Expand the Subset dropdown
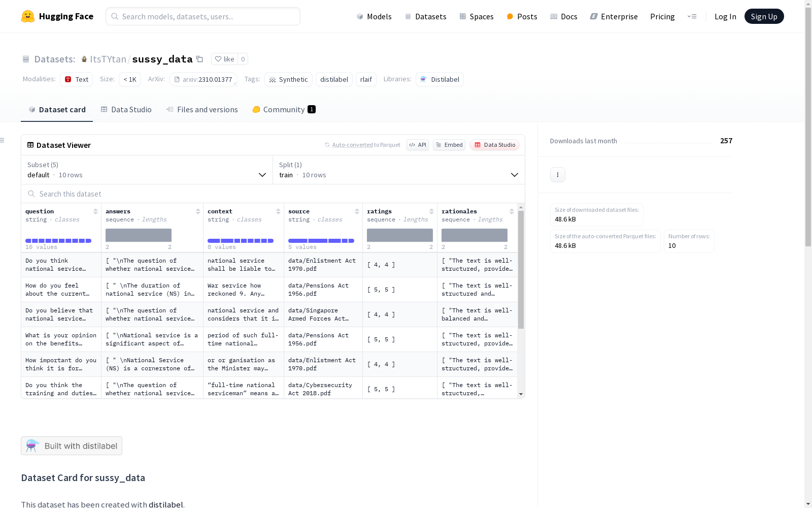 click(x=147, y=170)
